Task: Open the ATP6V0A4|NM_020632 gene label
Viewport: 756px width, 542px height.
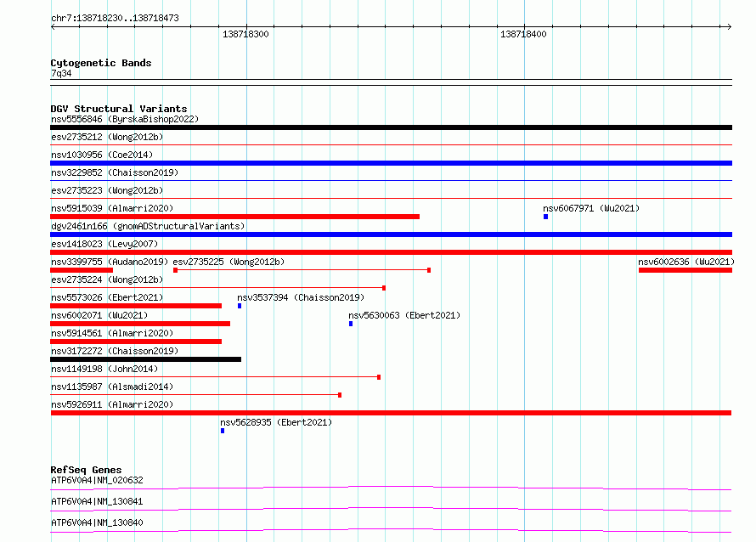Action: [97, 480]
